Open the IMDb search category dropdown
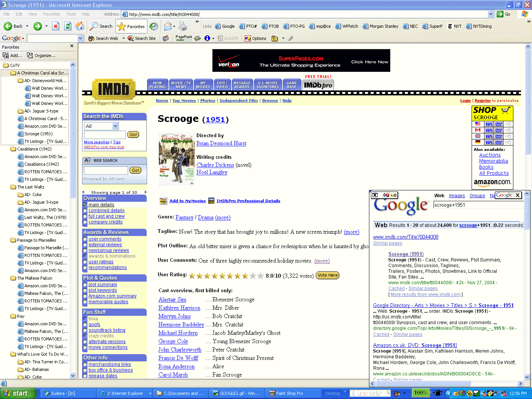 pos(116,126)
